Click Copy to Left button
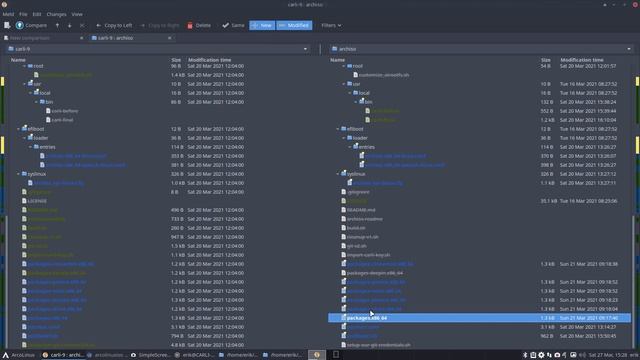The image size is (640, 360). (x=114, y=25)
